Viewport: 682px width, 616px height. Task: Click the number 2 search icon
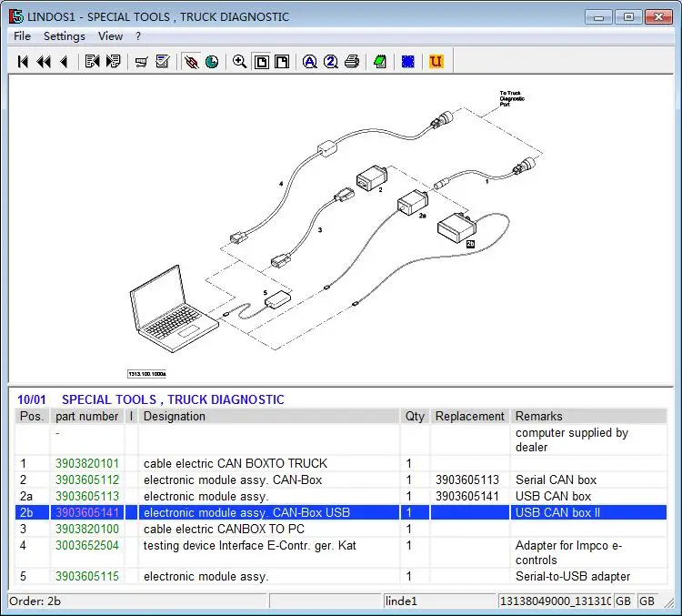pyautogui.click(x=331, y=61)
